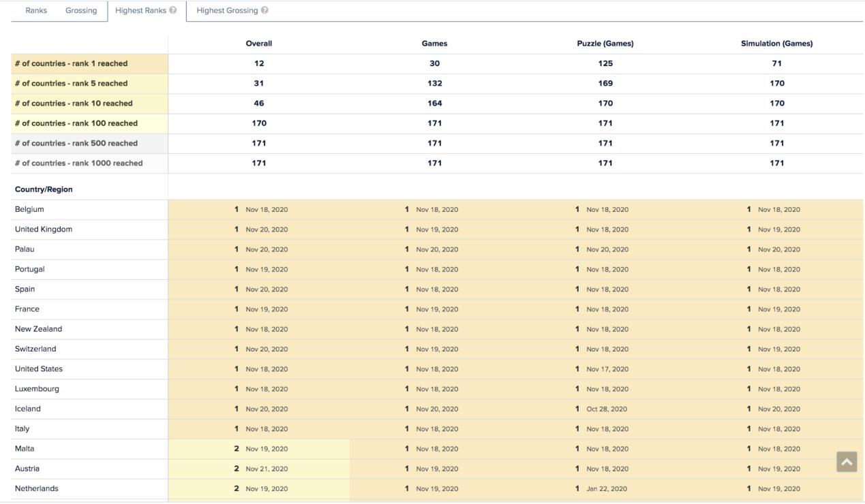Image resolution: width=865 pixels, height=504 pixels.
Task: Click the Malta row label
Action: click(x=25, y=449)
